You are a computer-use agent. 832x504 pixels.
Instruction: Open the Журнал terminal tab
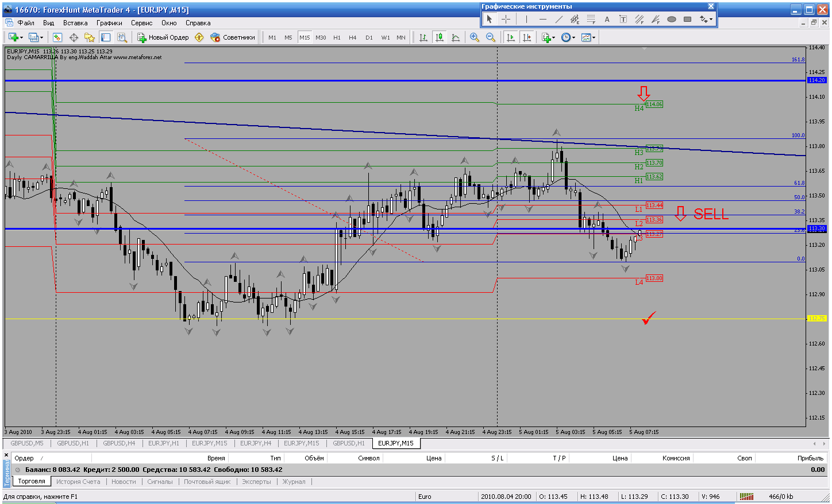click(x=294, y=482)
